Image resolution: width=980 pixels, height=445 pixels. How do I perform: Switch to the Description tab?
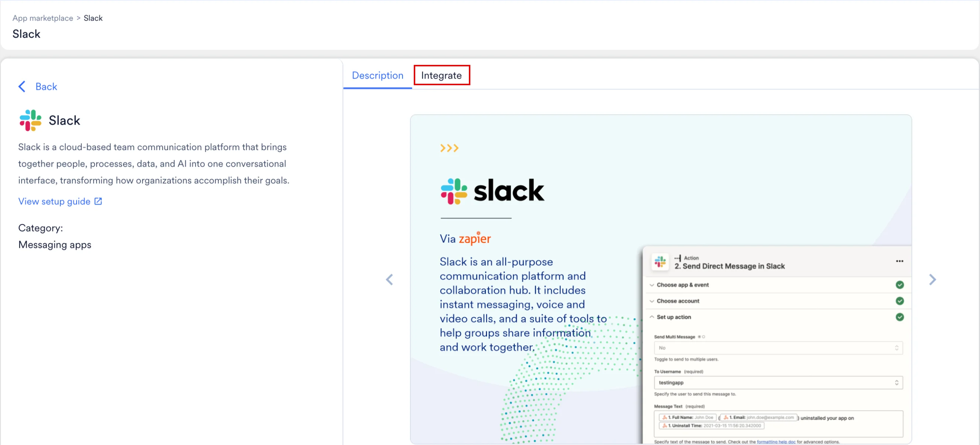point(378,75)
